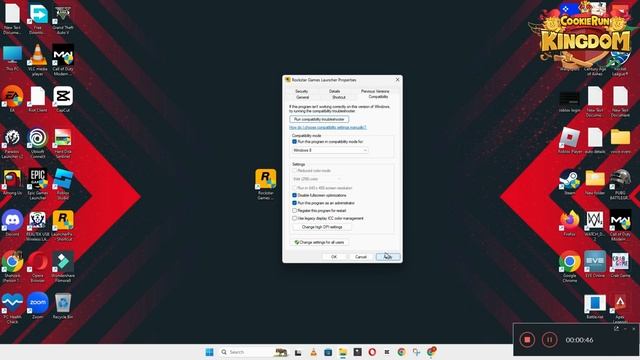Click the taskbar Search box
Screen dimensions: 640x360
click(x=253, y=352)
